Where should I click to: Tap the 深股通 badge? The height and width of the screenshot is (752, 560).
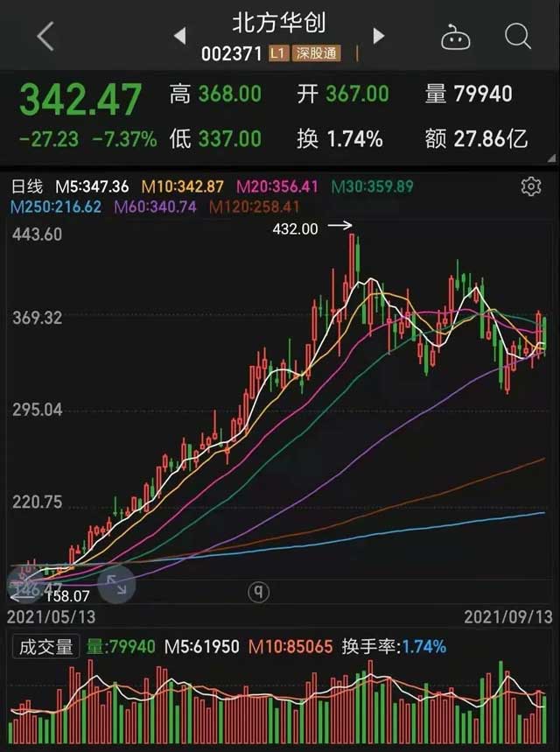tap(317, 53)
